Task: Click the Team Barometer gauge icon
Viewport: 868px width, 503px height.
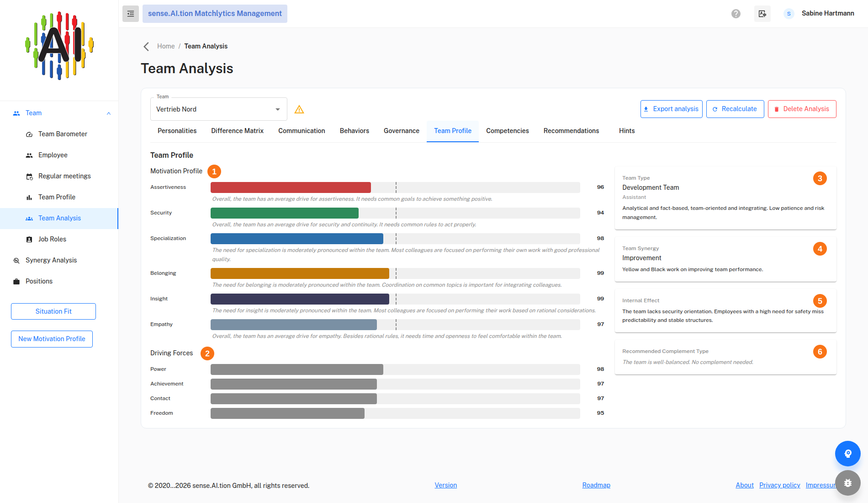Action: [x=29, y=134]
